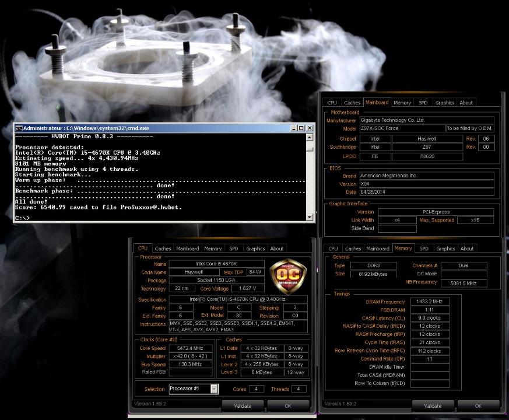Click the Multiplier x 42.0 value
The height and width of the screenshot is (420, 509).
click(x=190, y=356)
